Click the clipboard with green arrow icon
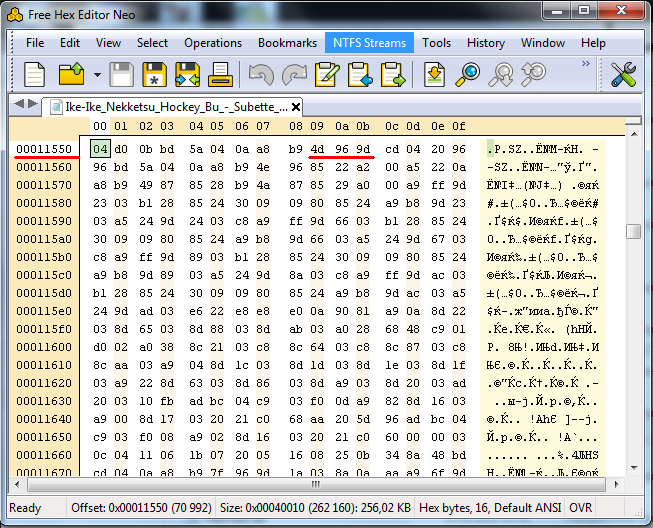Screen dimensions: 653x528 point(393,75)
